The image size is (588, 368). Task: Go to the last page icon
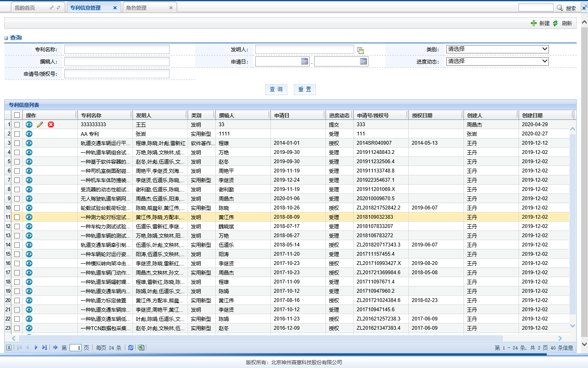(44, 347)
